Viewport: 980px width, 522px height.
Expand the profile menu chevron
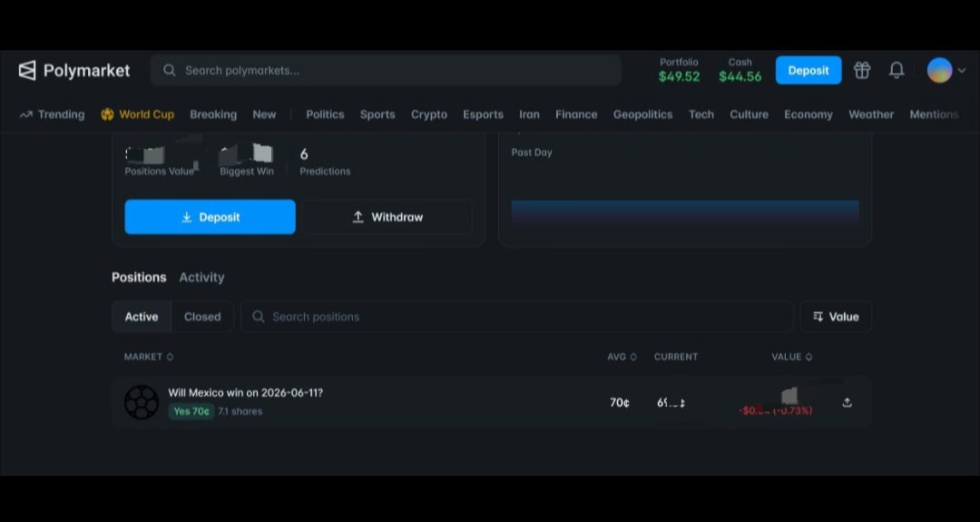962,71
